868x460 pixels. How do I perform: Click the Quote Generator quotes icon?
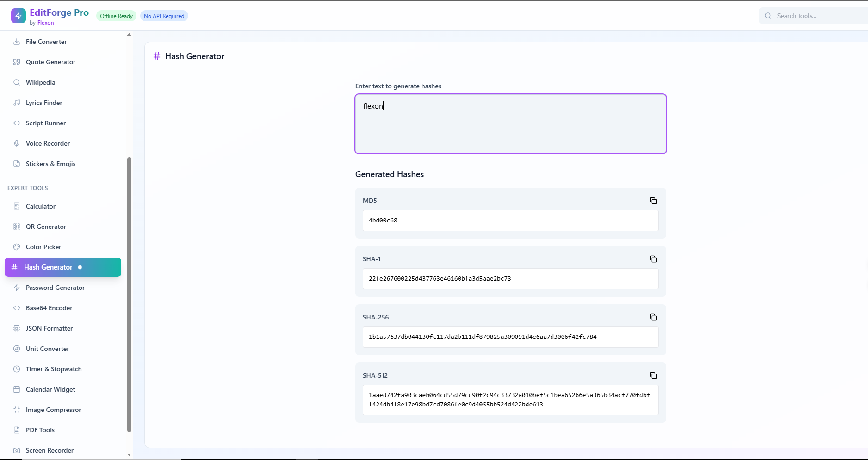[x=17, y=62]
